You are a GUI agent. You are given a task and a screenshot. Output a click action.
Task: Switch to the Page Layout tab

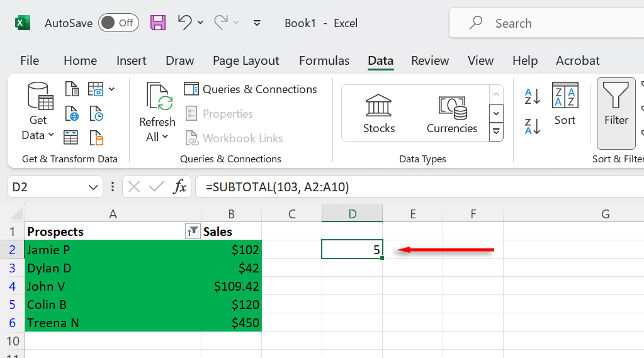[x=246, y=61]
